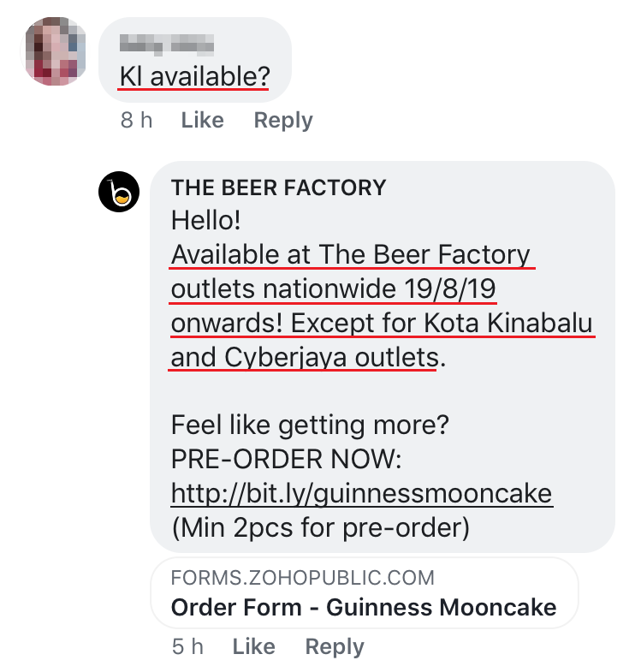
Task: Click the '(Min 2pcs for pre-order)' note
Action: pos(320,527)
